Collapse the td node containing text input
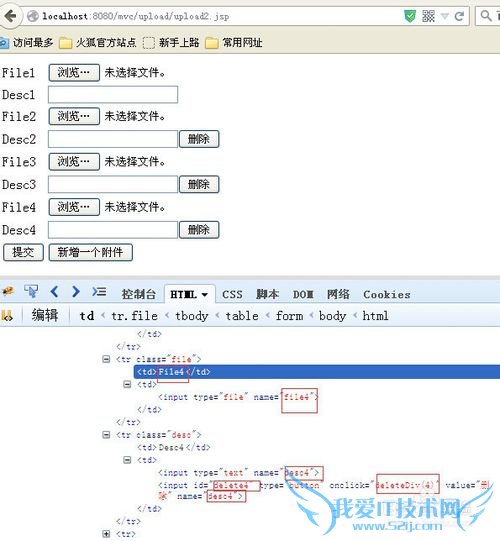Viewport: 500px width, 541px height. 127,460
